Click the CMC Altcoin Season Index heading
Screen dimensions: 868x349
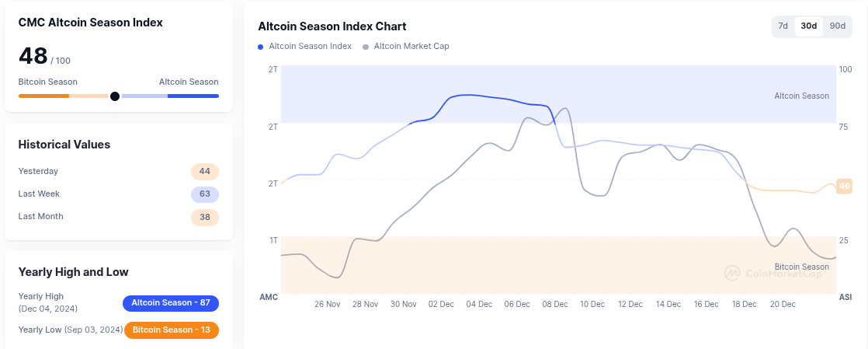click(x=91, y=23)
